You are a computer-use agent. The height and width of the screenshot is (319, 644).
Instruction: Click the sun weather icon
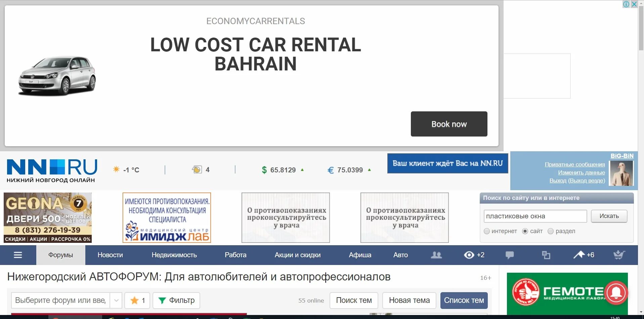(x=116, y=169)
